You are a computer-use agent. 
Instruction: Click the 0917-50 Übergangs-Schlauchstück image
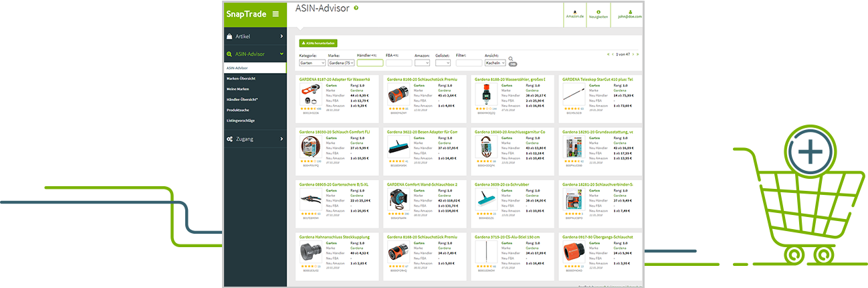click(573, 252)
